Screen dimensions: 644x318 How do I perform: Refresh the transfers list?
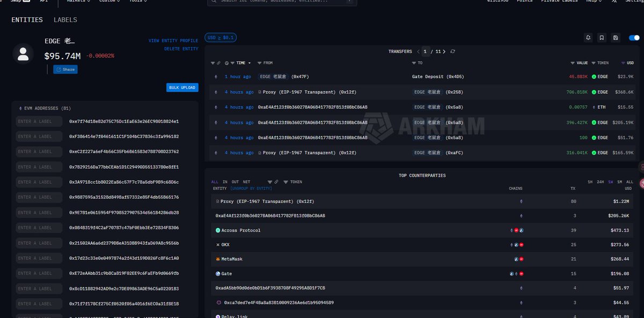(x=453, y=52)
